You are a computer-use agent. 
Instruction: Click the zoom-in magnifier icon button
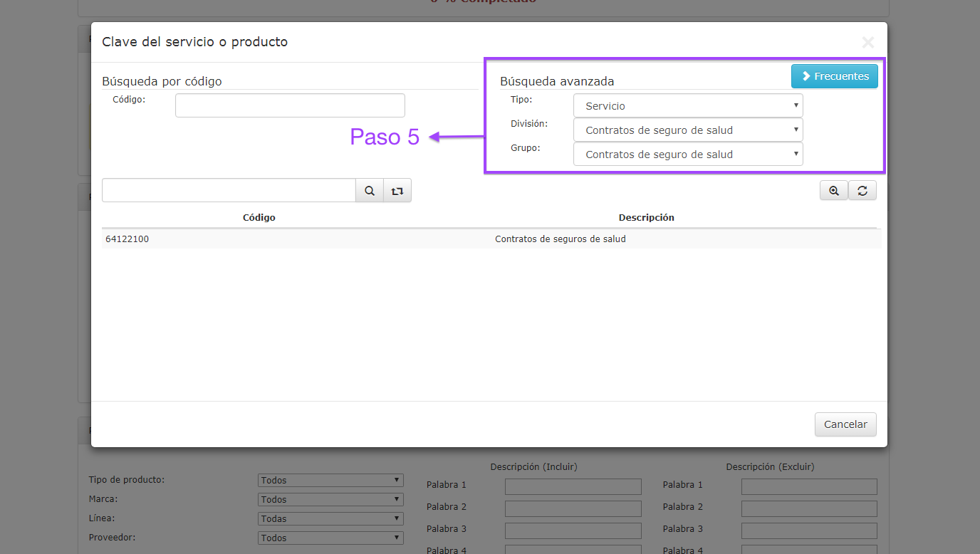834,191
